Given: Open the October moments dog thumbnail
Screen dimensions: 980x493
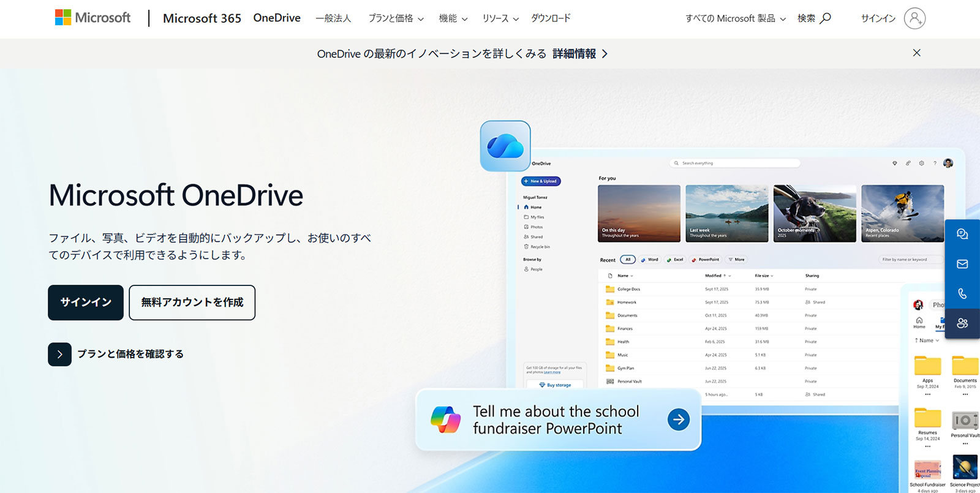Looking at the screenshot, I should click(815, 214).
